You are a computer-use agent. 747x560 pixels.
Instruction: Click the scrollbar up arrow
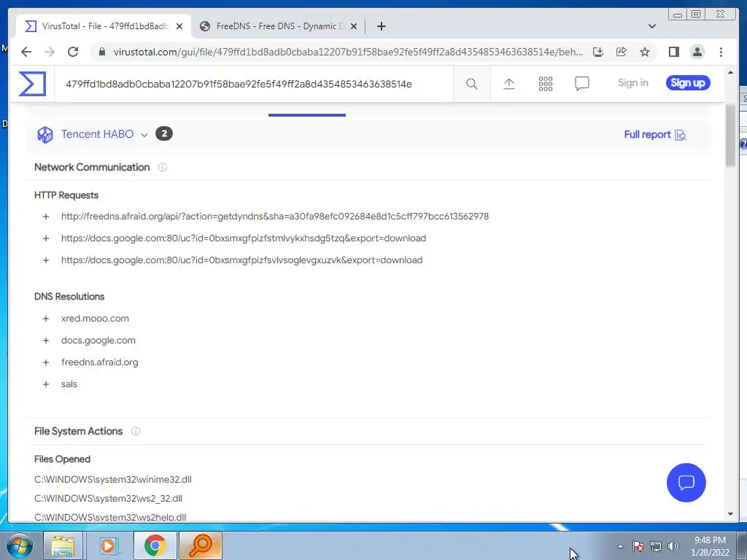[x=730, y=72]
